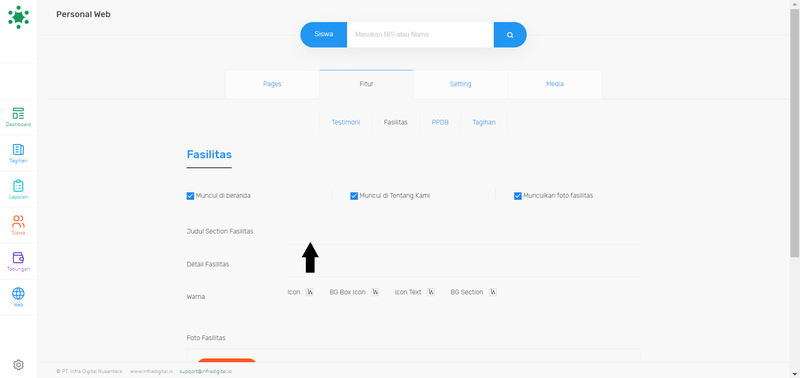
Task: Open Dashboard from the left sidebar
Action: click(18, 117)
